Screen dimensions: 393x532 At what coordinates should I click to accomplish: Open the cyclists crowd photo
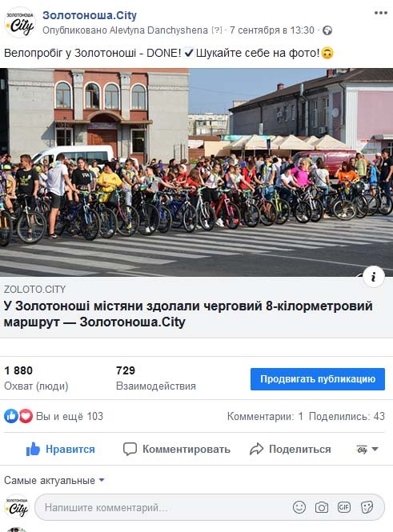(x=197, y=172)
